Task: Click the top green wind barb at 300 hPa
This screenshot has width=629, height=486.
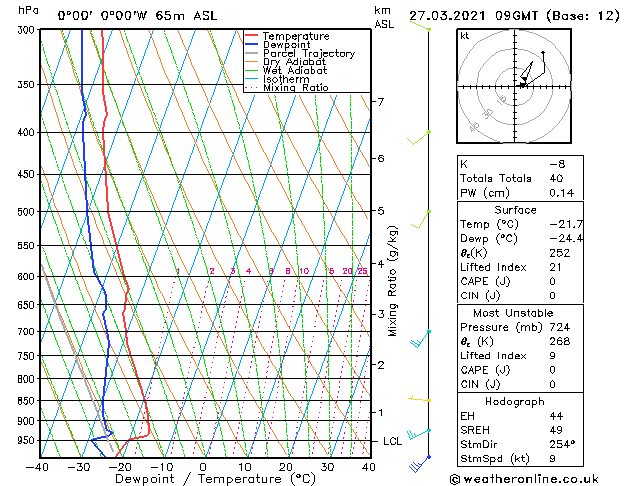Action: point(420,26)
